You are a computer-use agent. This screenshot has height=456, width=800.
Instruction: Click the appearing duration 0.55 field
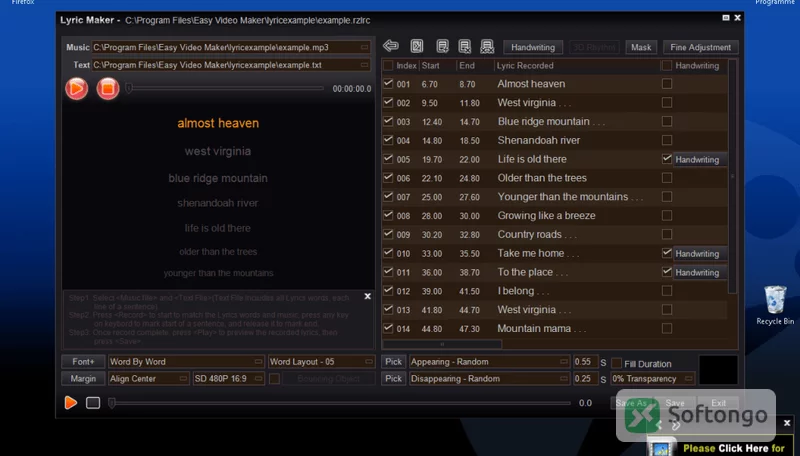point(585,362)
